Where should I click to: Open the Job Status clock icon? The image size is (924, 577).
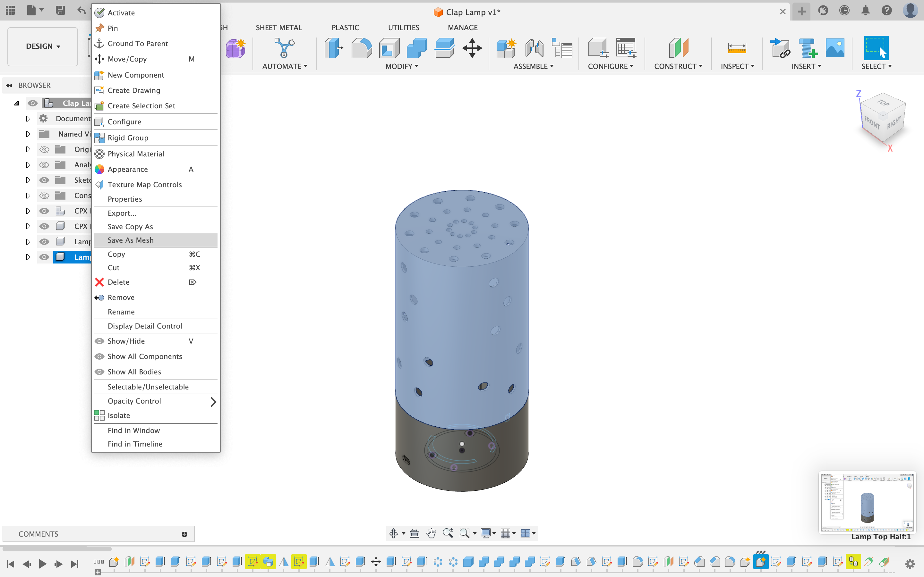click(x=844, y=11)
